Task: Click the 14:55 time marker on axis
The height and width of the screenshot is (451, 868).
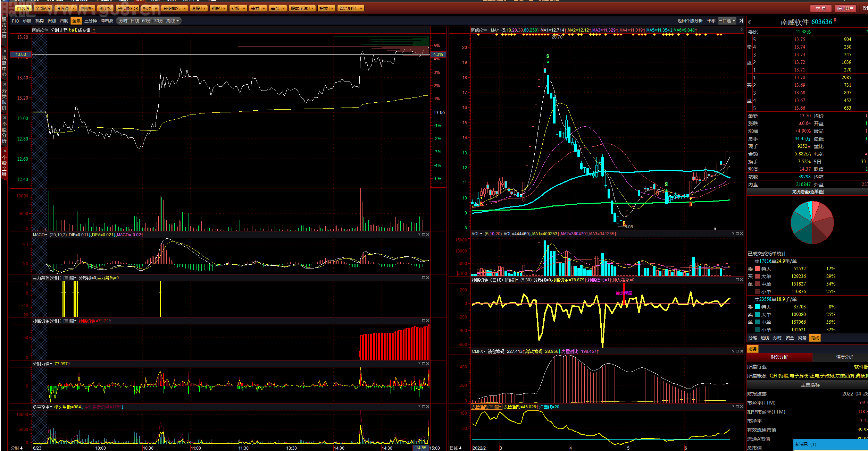Action: [421, 448]
